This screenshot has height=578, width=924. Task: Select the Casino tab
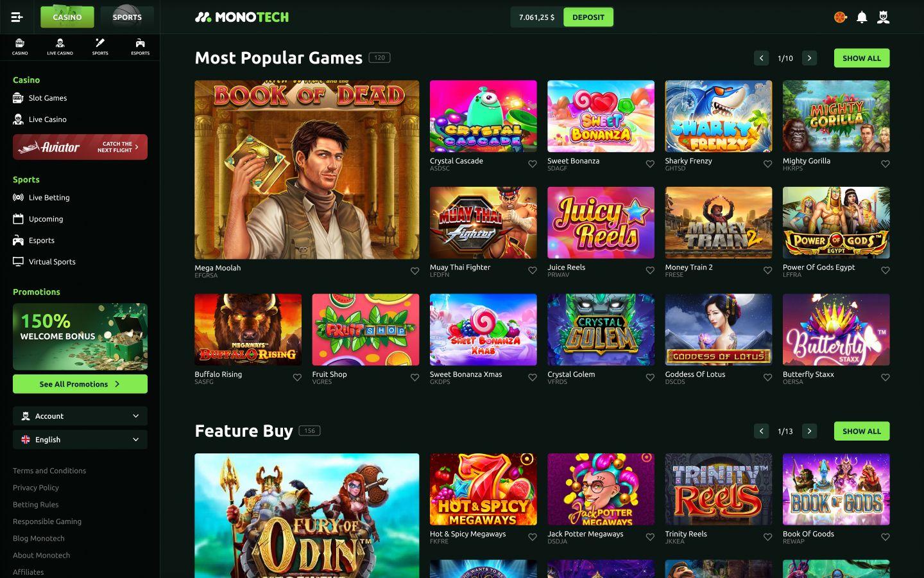67,17
